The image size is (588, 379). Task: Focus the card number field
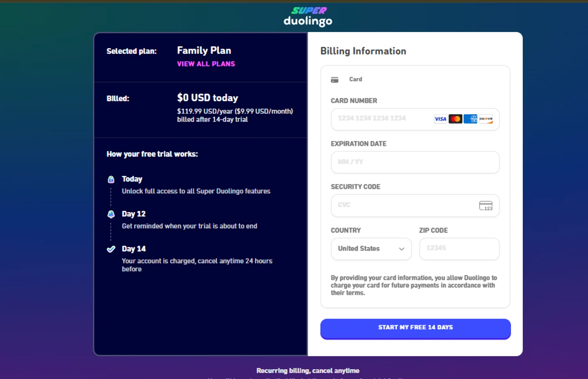[x=415, y=119]
